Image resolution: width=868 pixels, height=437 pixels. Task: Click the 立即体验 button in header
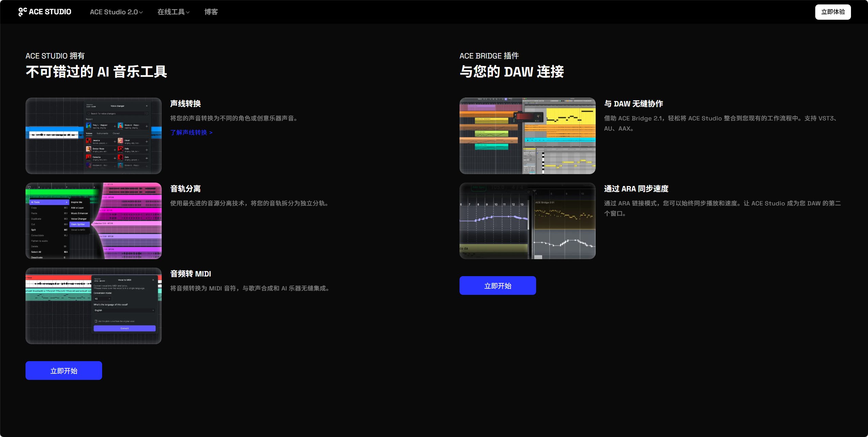pos(833,12)
